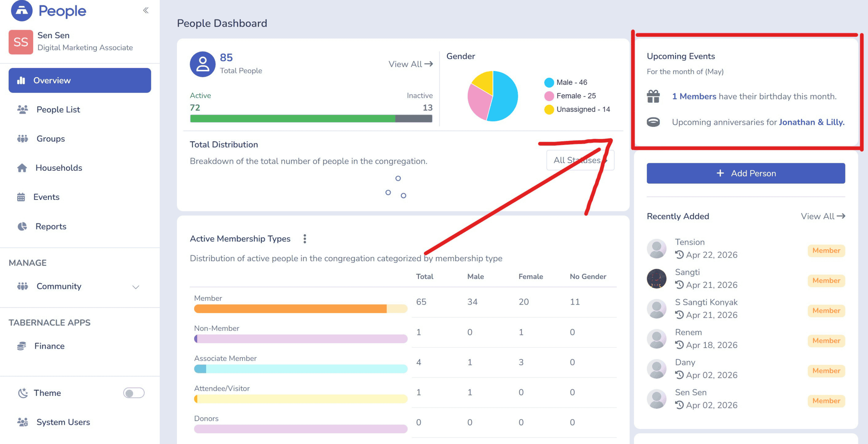The width and height of the screenshot is (868, 444).
Task: Click the People app logo icon
Action: (22, 11)
